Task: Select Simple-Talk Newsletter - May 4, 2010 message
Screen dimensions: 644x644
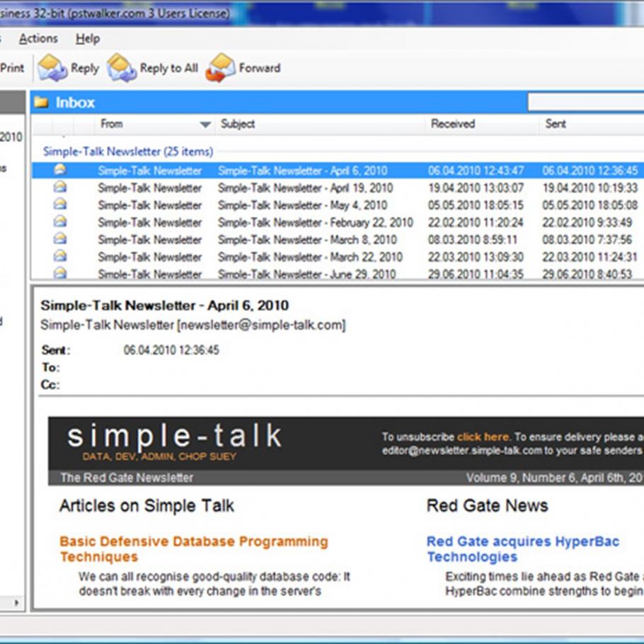Action: (338, 205)
